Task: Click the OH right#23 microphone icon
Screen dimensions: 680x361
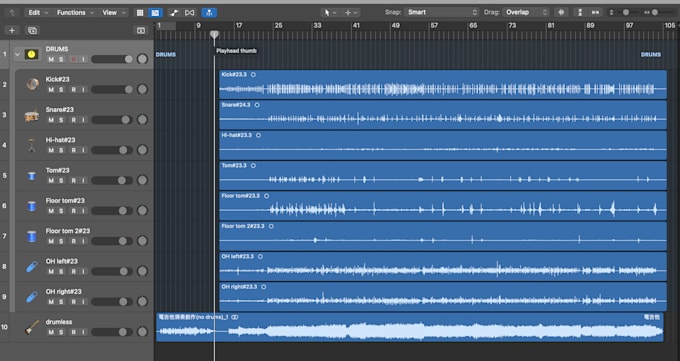Action: (32, 297)
